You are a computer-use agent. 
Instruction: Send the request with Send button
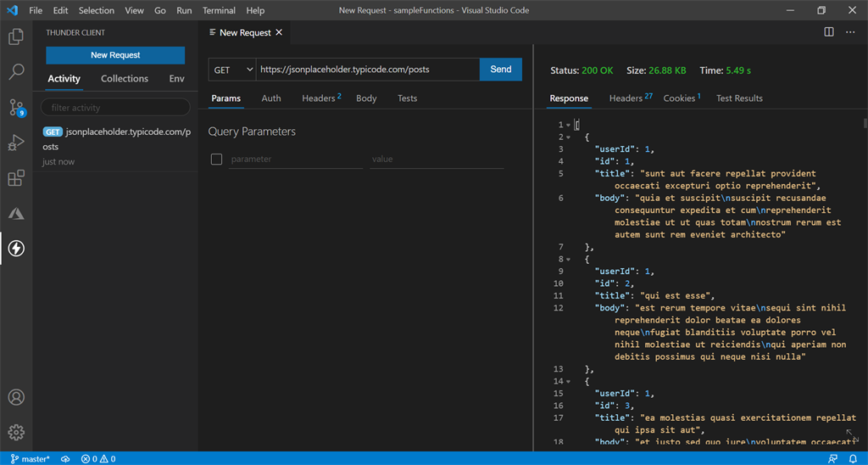point(501,70)
